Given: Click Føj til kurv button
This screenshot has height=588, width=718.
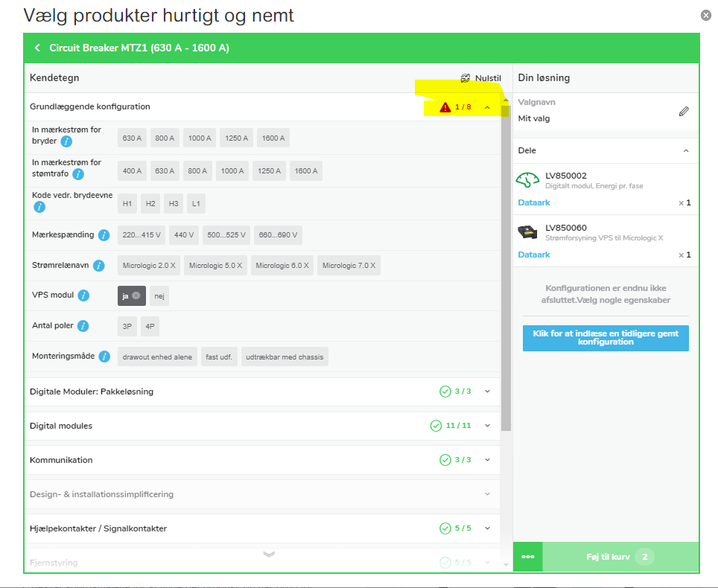Looking at the screenshot, I should click(620, 557).
